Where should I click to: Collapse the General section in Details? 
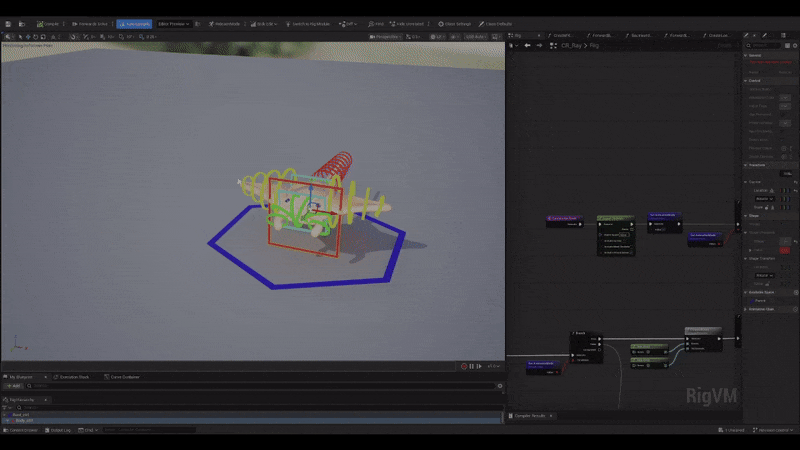[745, 56]
